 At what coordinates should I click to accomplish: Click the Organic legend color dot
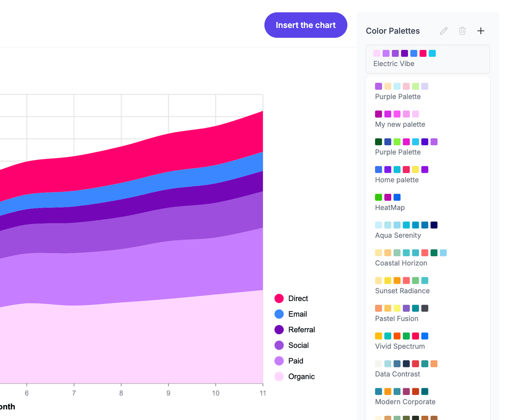point(279,376)
